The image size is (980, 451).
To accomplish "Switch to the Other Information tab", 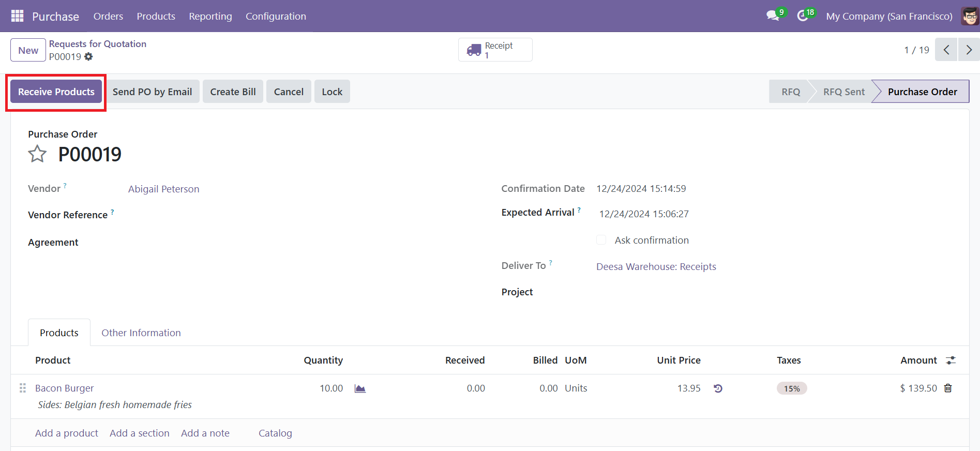I will coord(141,333).
